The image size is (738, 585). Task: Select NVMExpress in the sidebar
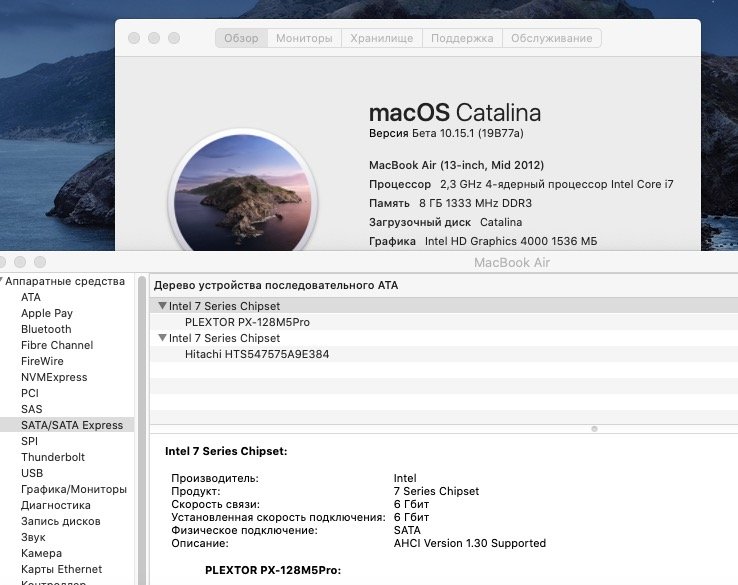tap(54, 377)
